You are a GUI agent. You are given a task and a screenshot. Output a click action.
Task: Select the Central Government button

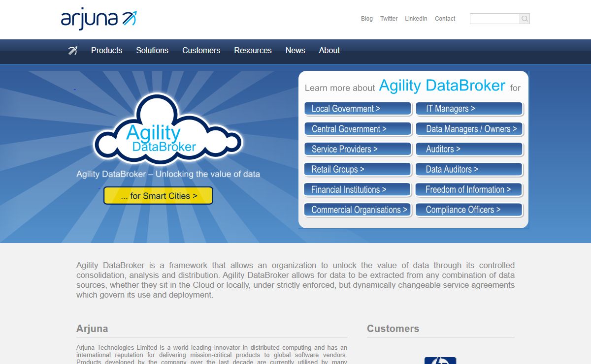358,129
